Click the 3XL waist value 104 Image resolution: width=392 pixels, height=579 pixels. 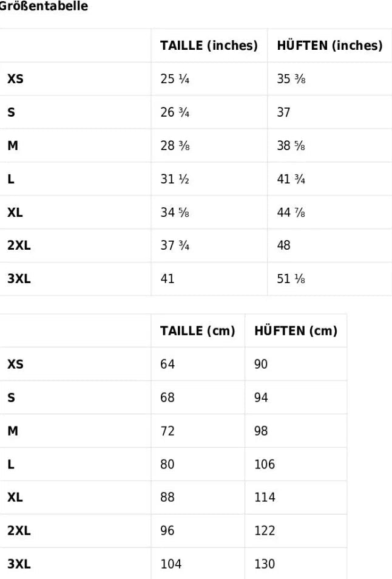coord(171,564)
